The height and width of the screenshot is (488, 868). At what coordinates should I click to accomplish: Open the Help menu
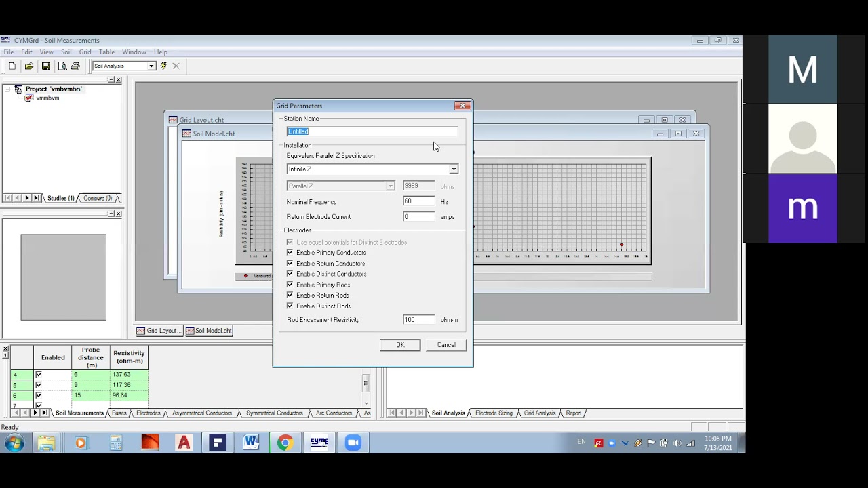pos(161,52)
